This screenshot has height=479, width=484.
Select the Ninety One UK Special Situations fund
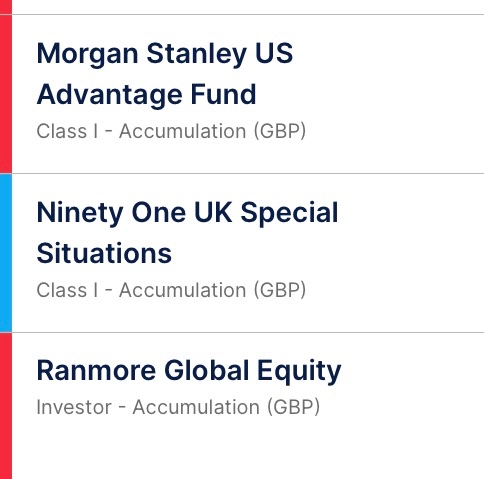187,233
